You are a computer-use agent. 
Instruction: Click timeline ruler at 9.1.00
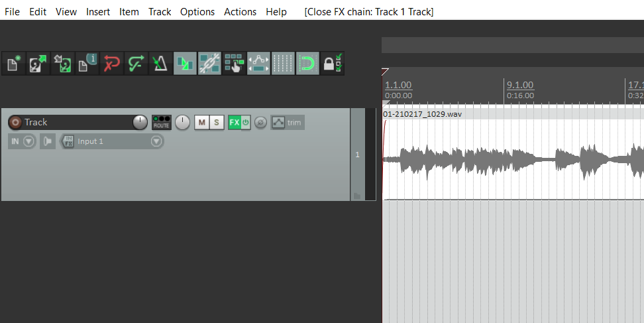(x=520, y=85)
